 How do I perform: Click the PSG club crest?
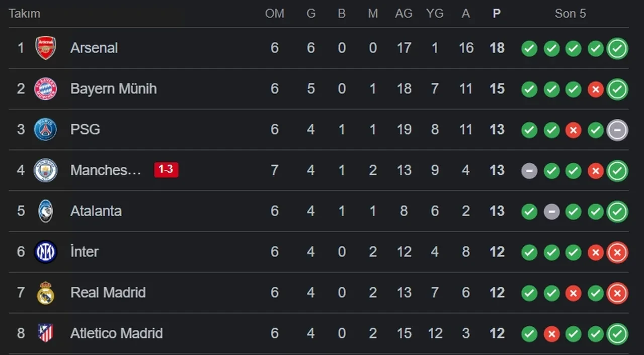point(45,129)
